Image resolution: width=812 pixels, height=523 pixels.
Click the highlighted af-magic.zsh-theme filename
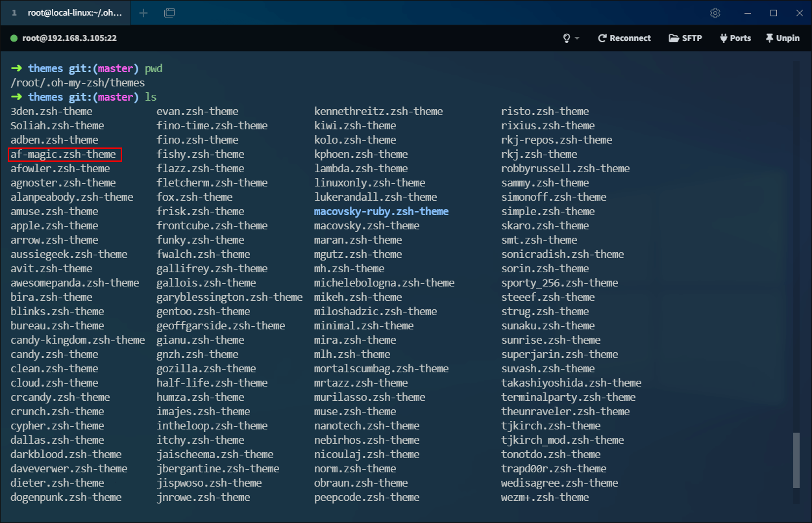point(64,154)
